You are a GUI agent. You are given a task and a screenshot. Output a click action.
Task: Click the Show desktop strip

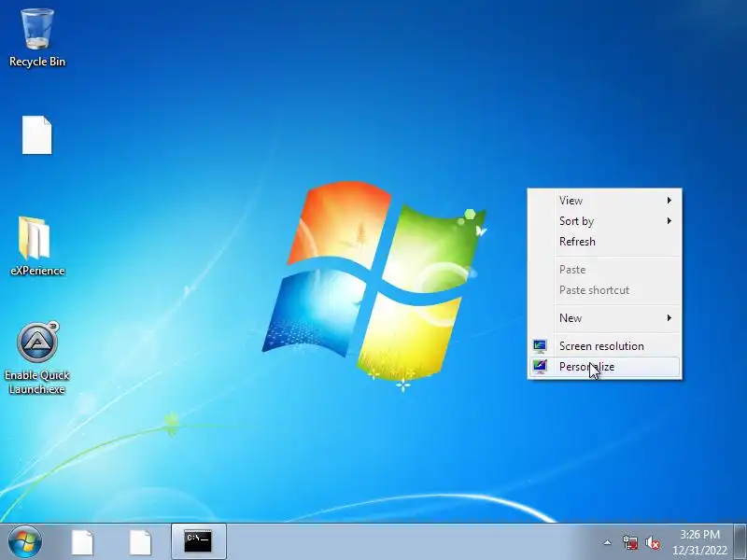pyautogui.click(x=740, y=542)
